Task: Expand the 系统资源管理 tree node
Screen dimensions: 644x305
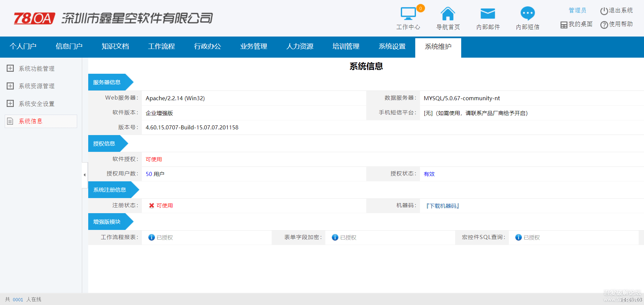Action: click(x=10, y=86)
